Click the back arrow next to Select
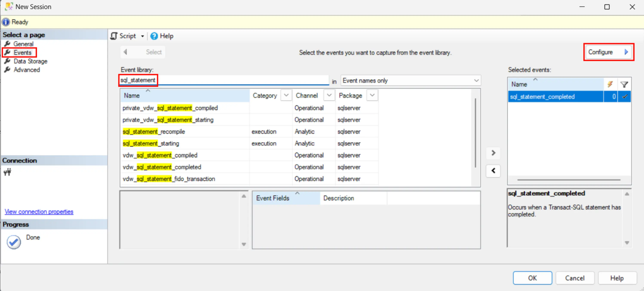 pyautogui.click(x=125, y=52)
